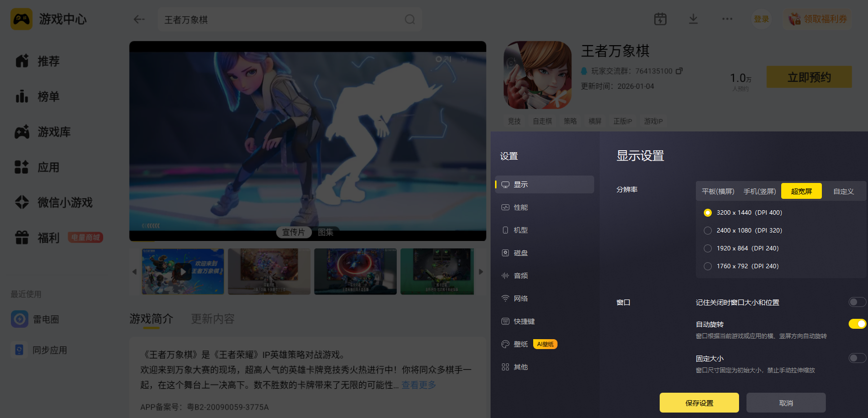Click the 游戏中心 logo icon

coord(21,19)
